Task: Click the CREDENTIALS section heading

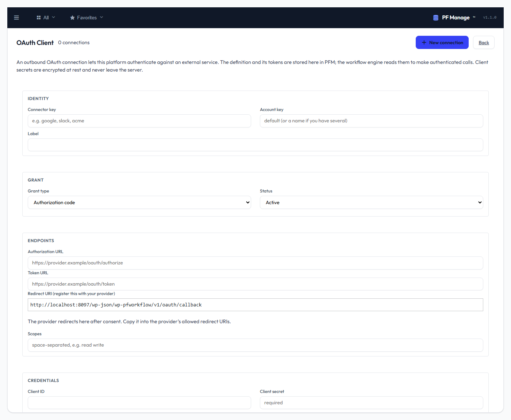Action: 43,381
